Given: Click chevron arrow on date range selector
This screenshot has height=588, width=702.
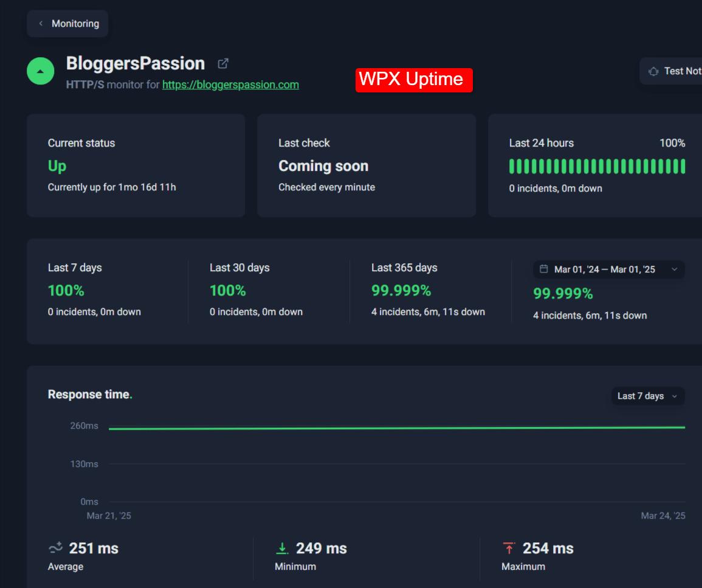Looking at the screenshot, I should coord(674,269).
